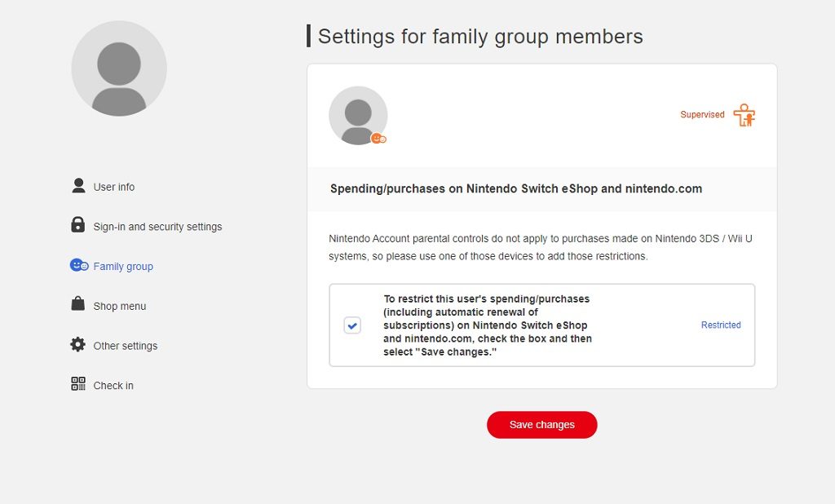Click the large profile avatar in sidebar
835x504 pixels.
(x=119, y=69)
